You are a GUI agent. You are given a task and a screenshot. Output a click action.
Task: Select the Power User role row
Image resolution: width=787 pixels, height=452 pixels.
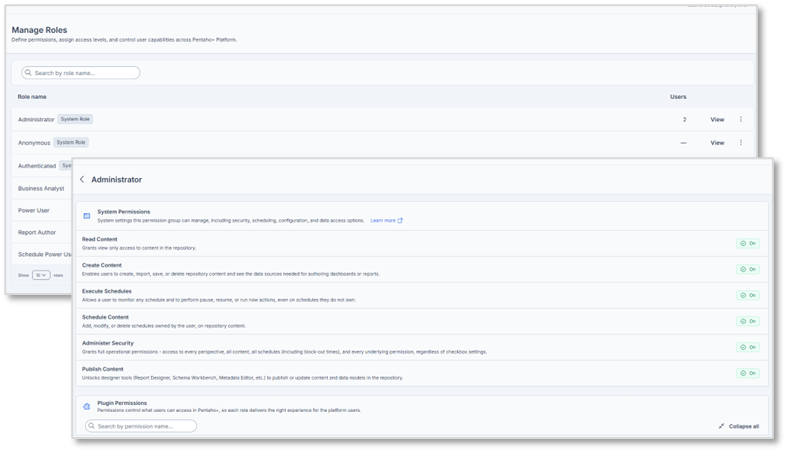[34, 210]
